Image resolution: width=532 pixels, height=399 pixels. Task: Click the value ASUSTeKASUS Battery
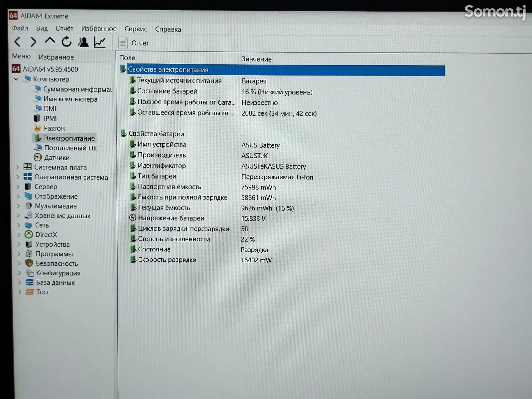273,166
